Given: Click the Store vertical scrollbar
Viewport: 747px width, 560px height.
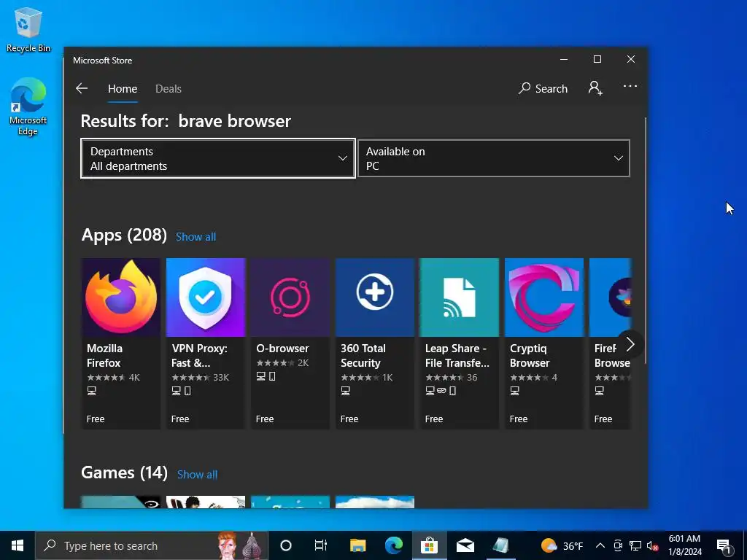Looking at the screenshot, I should [x=645, y=241].
